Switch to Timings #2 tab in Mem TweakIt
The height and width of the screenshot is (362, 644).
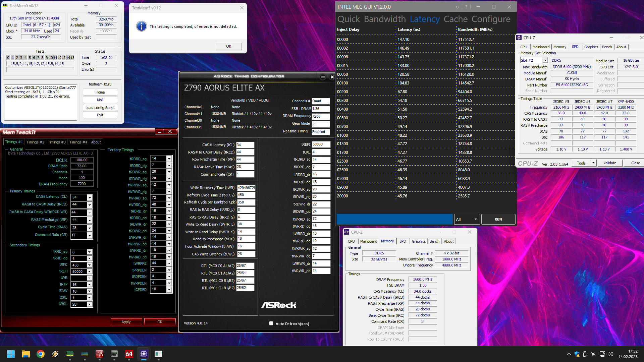35,142
